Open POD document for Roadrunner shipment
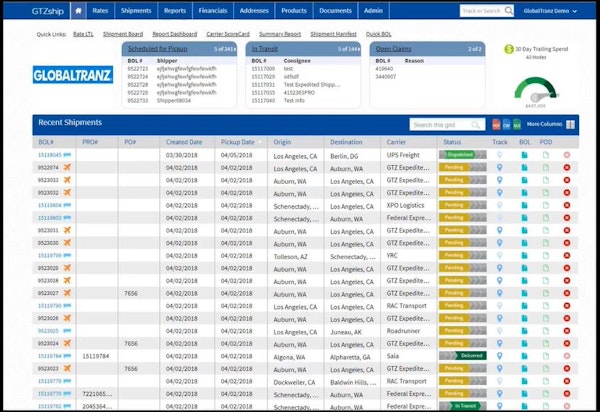Viewport: 600px width, 412px height. (x=546, y=331)
